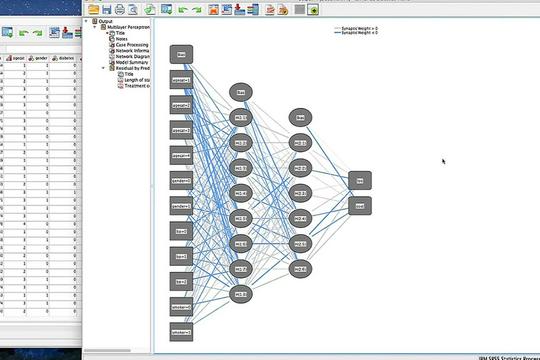Select Case Processing in the outline
The height and width of the screenshot is (360, 540).
click(132, 45)
